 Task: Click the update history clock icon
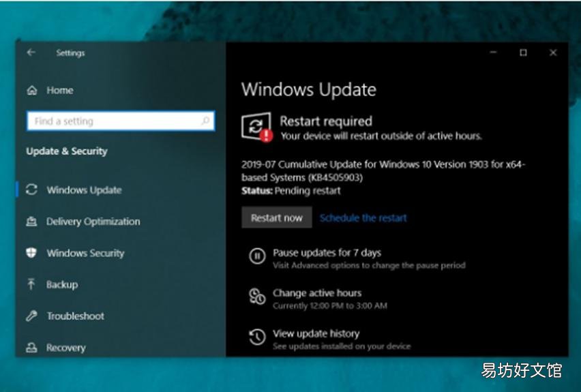pos(257,337)
